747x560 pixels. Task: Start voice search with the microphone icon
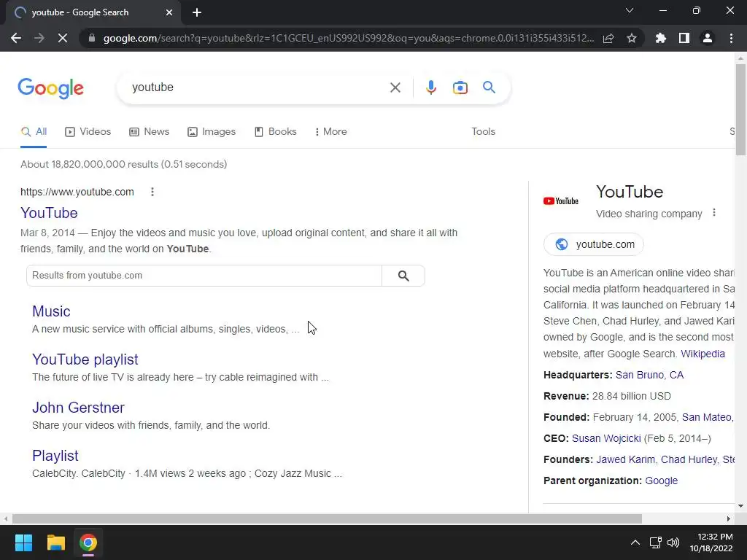click(431, 87)
